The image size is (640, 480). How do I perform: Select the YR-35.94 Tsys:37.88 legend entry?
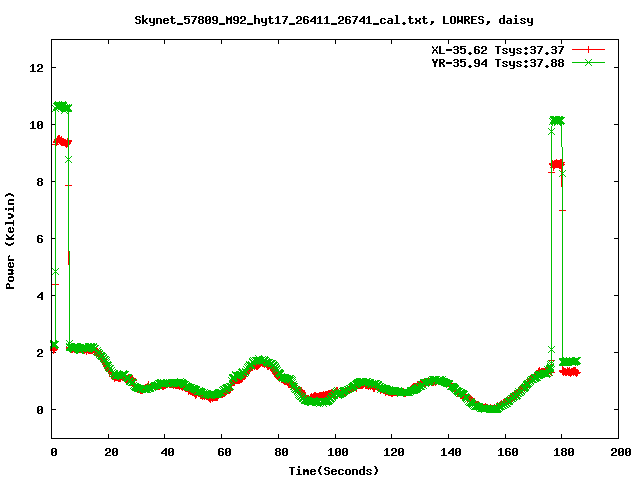tap(498, 63)
